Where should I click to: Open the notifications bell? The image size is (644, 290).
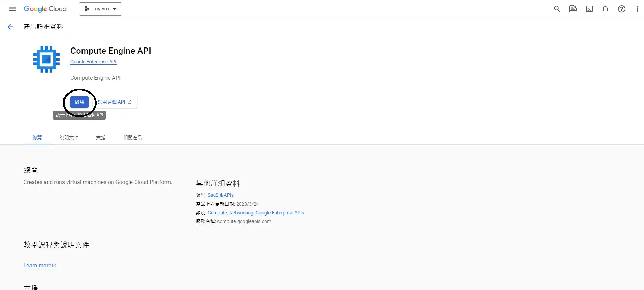pos(605,9)
